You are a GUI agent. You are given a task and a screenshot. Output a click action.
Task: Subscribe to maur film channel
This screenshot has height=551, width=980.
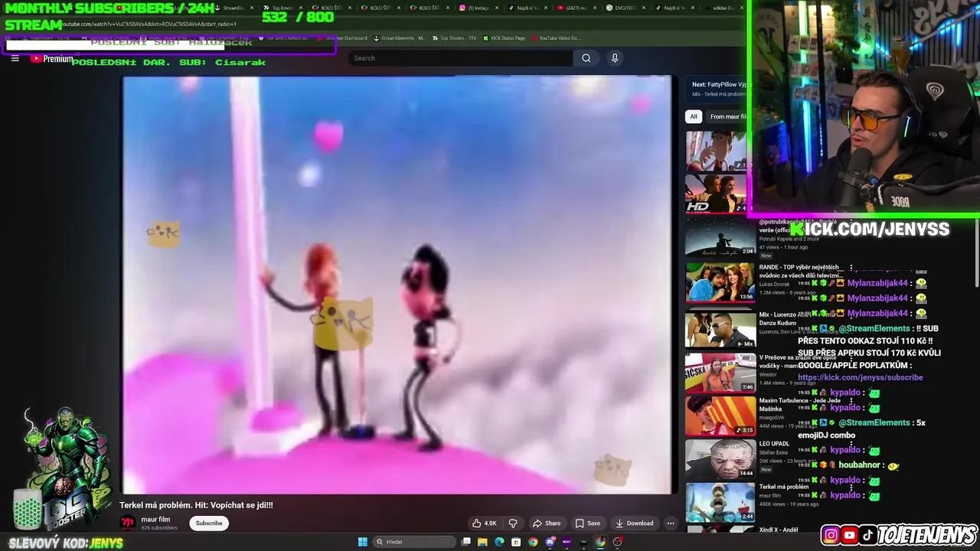(x=208, y=523)
